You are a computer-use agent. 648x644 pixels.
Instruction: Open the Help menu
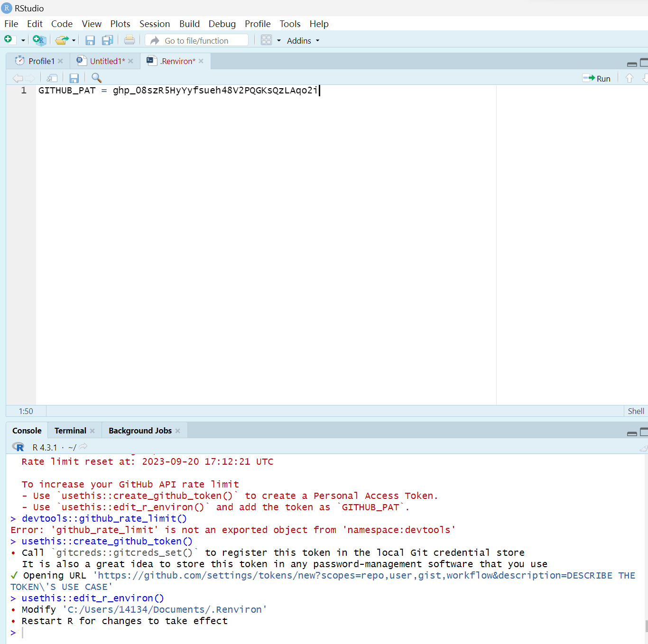click(x=319, y=24)
